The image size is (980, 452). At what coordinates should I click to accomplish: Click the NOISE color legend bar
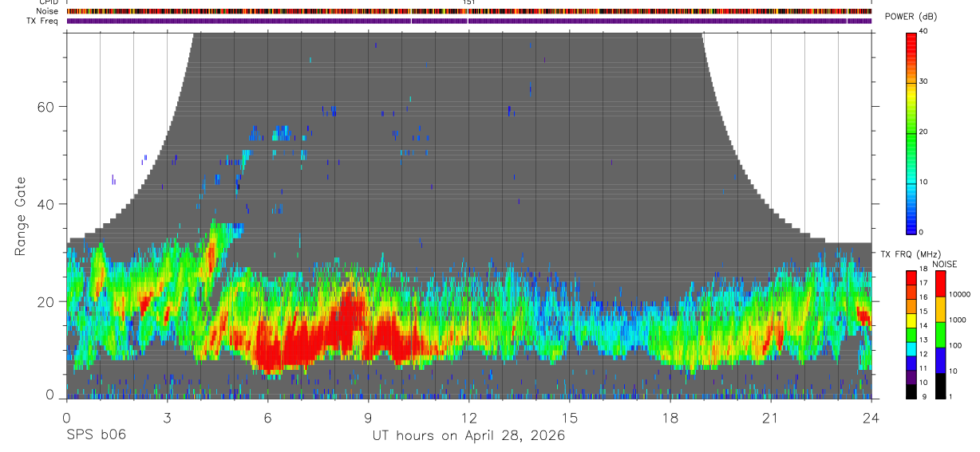[941, 335]
